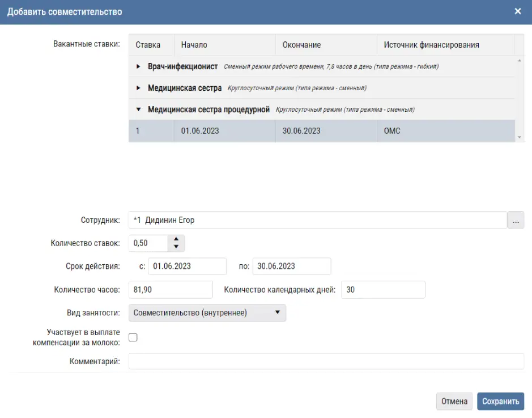Open the Вид занятости dropdown

point(207,313)
